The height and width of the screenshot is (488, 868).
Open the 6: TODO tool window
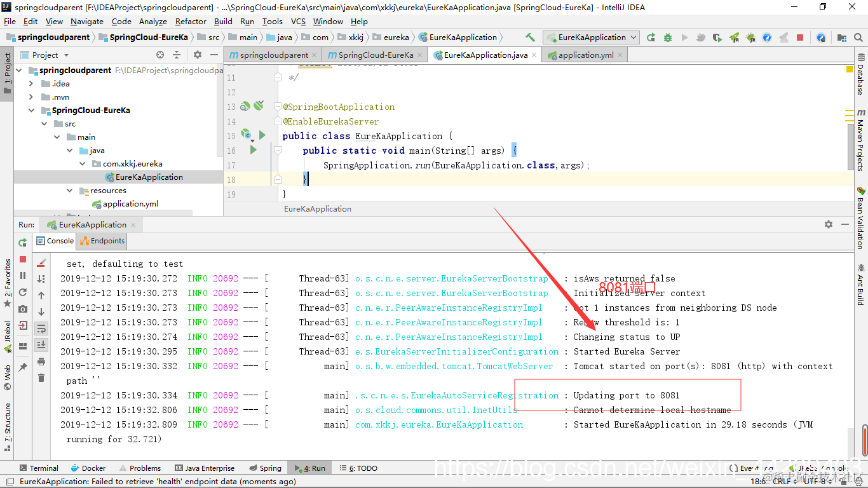point(358,468)
